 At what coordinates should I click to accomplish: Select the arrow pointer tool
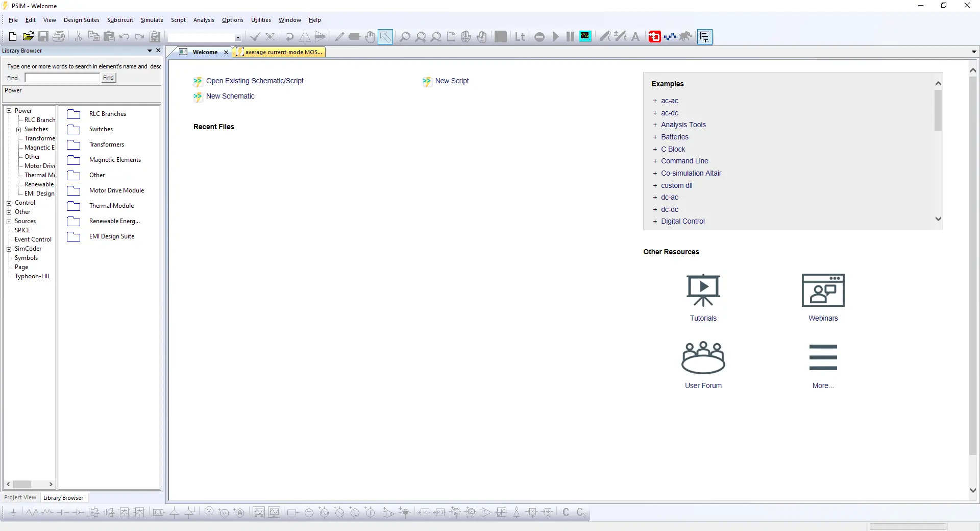[385, 36]
